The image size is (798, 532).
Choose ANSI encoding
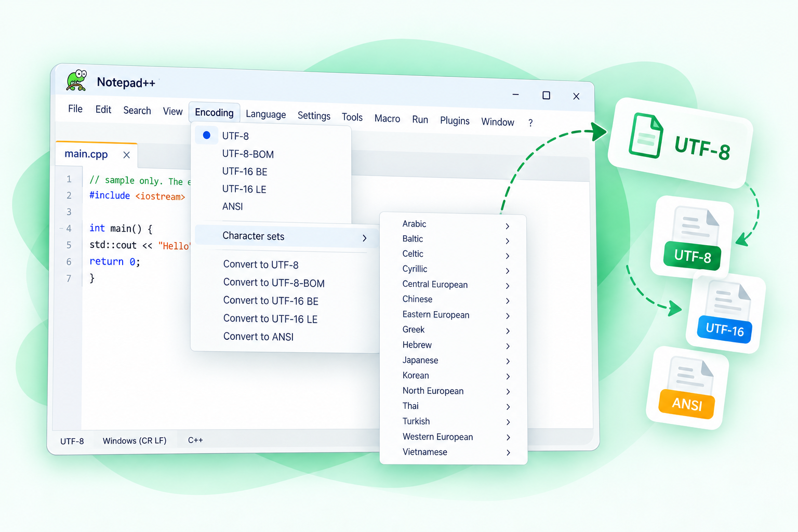(232, 206)
